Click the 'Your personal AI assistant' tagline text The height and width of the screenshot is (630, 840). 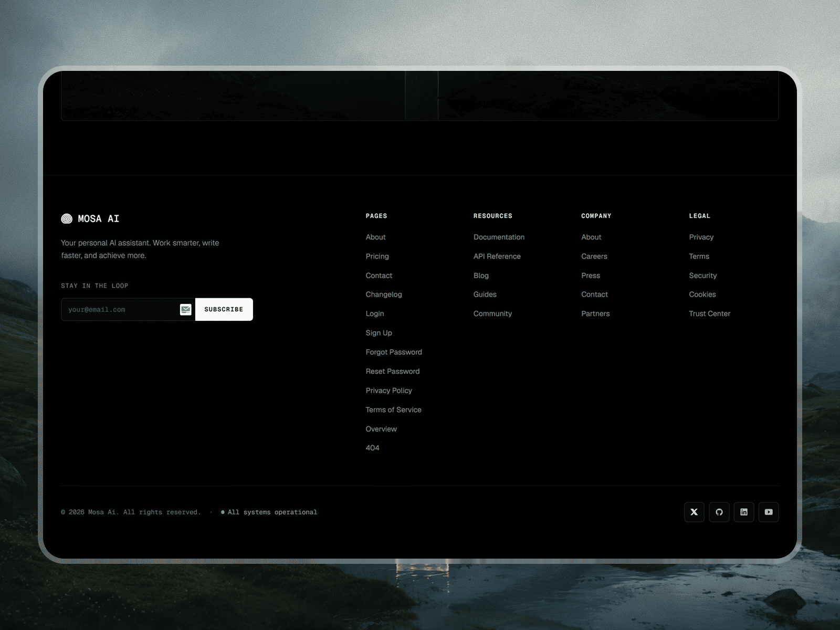click(x=140, y=249)
